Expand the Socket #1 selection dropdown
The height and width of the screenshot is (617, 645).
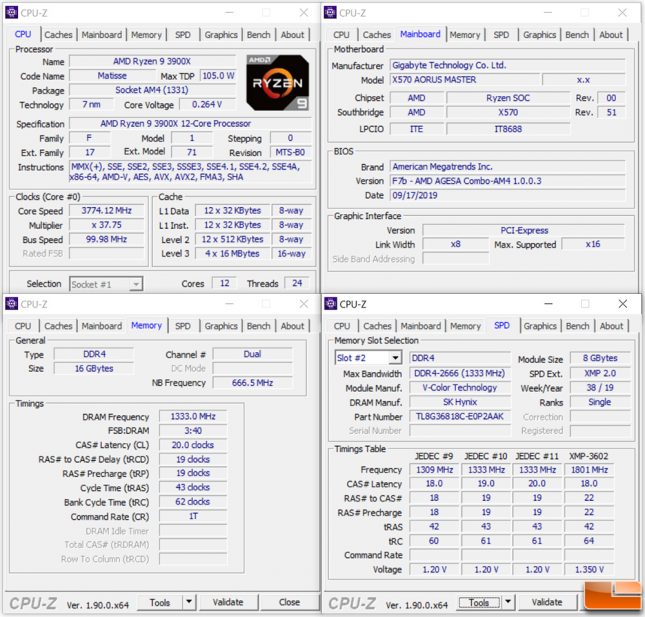tap(136, 284)
